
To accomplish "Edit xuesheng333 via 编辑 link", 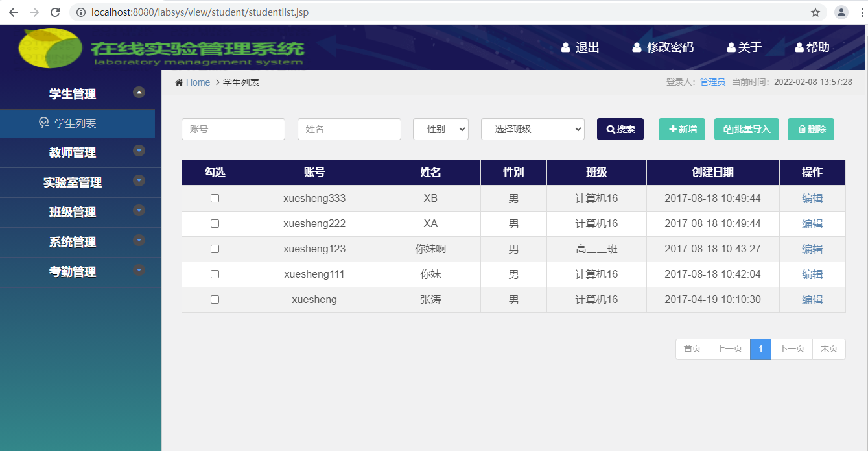I will point(812,199).
